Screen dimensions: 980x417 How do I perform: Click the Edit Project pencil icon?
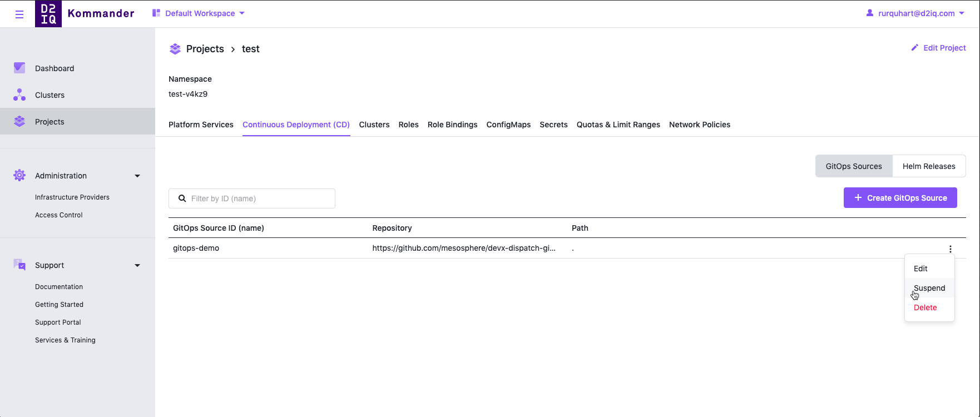coord(914,48)
